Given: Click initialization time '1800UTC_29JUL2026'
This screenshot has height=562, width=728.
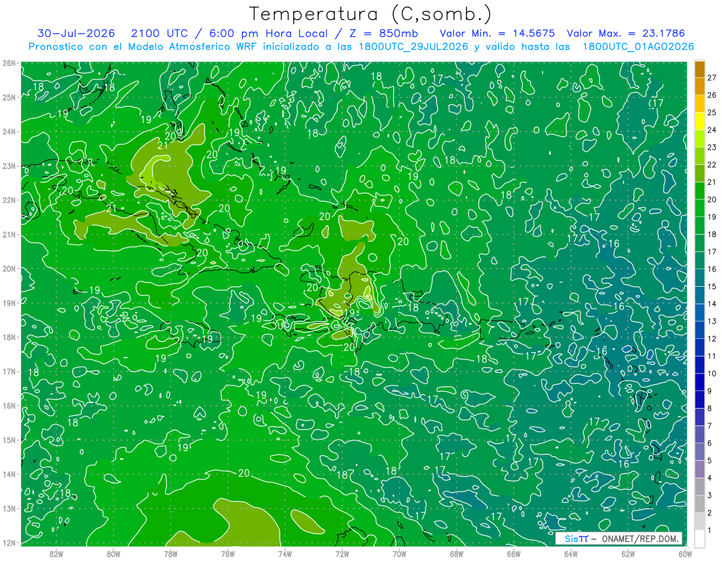Looking at the screenshot, I should tap(413, 47).
